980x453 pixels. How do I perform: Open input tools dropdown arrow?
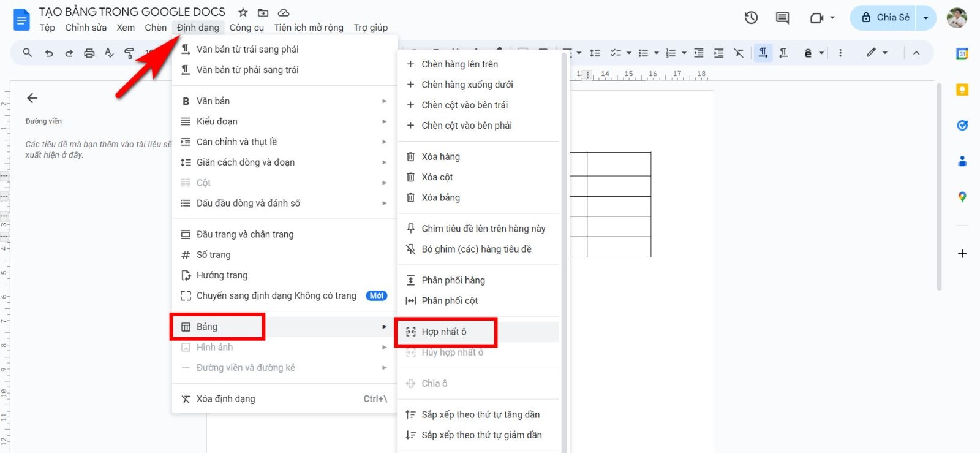pyautogui.click(x=821, y=53)
